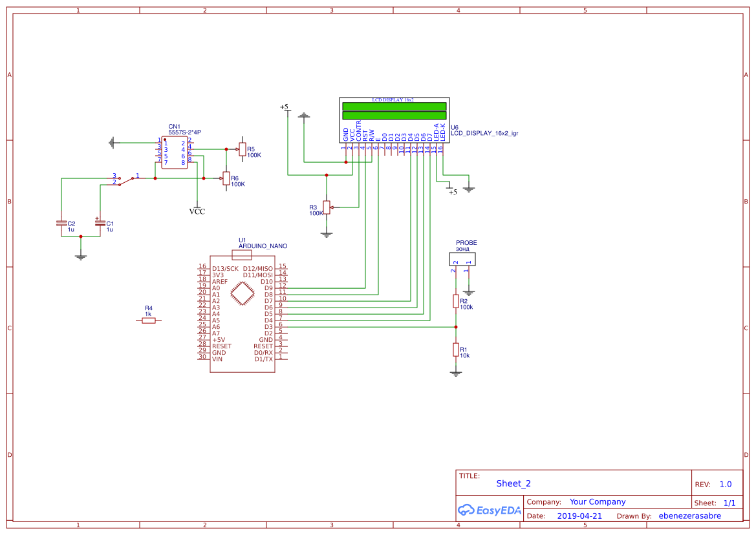Click the date 2019-04-21 field
756x535 pixels.
click(580, 516)
